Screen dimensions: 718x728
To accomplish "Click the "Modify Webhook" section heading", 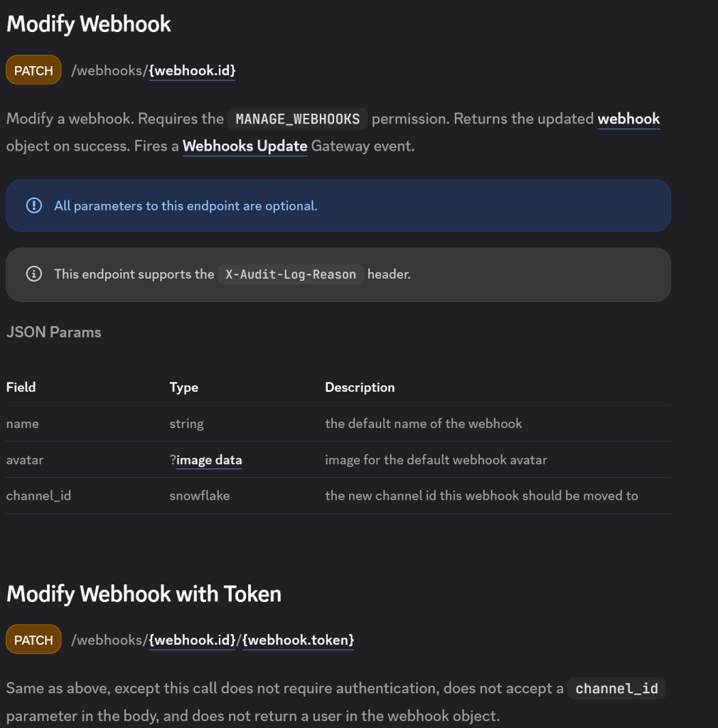I will coord(89,23).
